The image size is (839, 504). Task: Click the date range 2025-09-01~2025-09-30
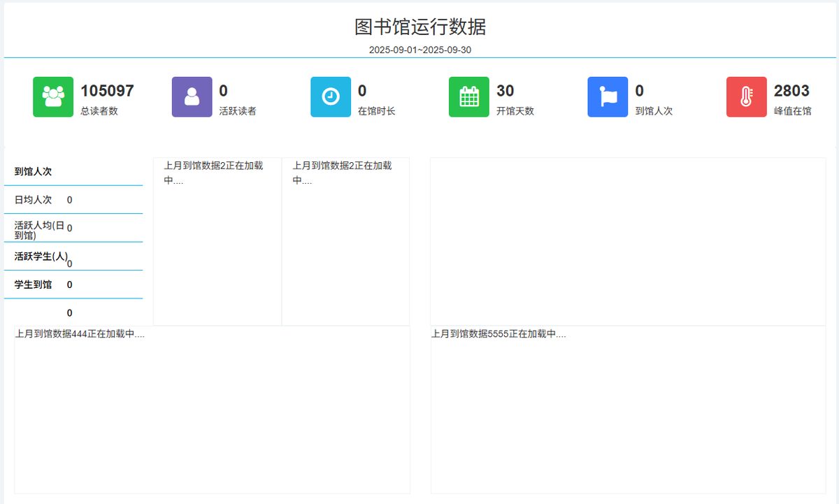pyautogui.click(x=420, y=50)
